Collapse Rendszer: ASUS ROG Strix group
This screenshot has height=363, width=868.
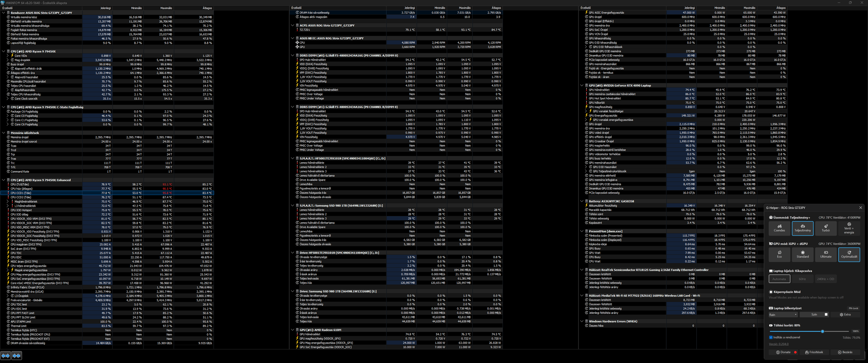(x=4, y=13)
